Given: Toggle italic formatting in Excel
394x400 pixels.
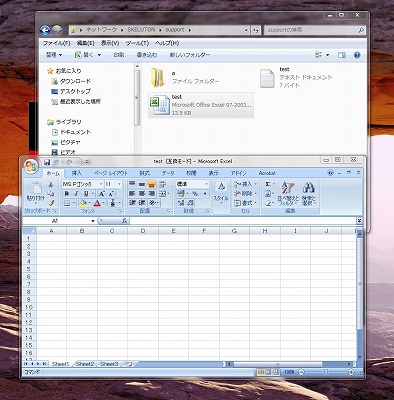Looking at the screenshot, I should pyautogui.click(x=76, y=194).
